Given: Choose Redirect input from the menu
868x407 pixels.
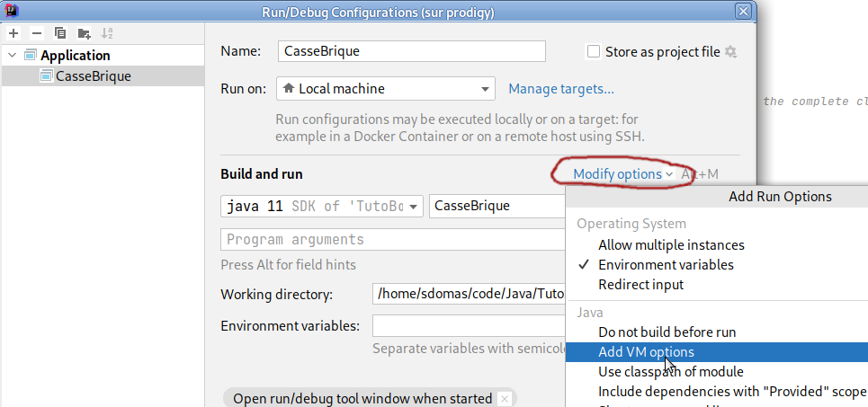Looking at the screenshot, I should pos(640,285).
